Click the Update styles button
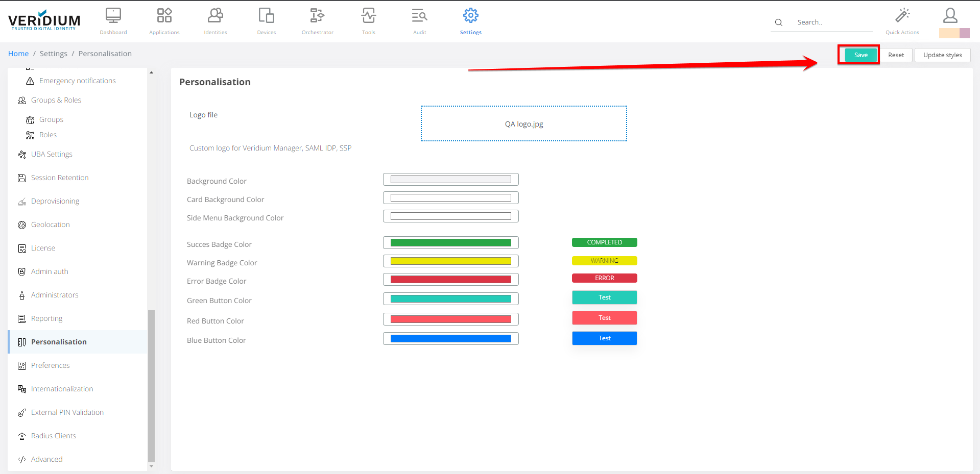Viewport: 980px width, 474px height. click(x=942, y=55)
